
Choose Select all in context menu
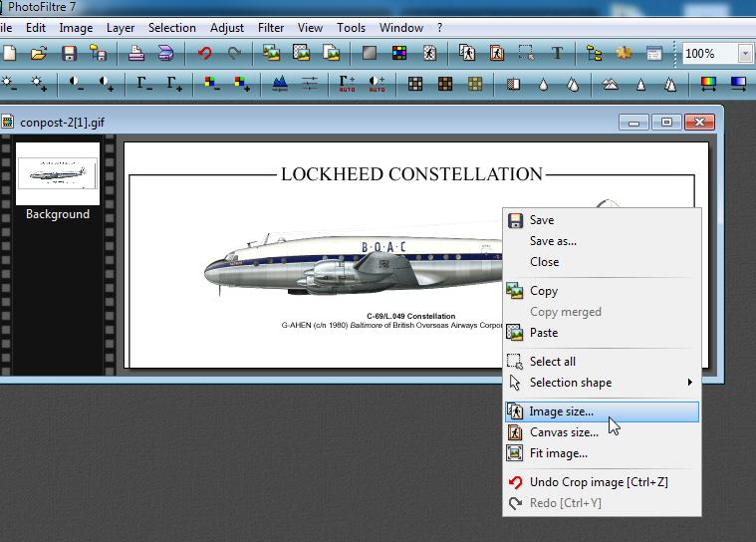[x=602, y=362]
